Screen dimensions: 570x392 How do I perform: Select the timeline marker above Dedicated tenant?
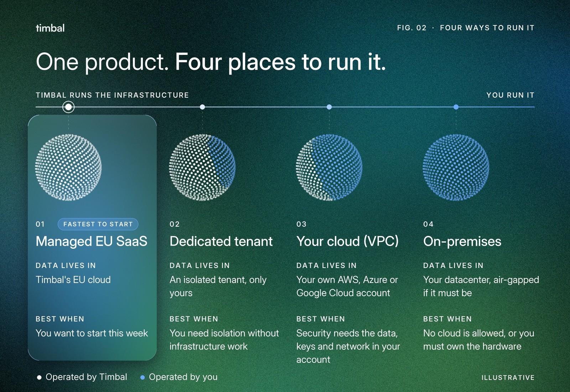click(x=202, y=107)
